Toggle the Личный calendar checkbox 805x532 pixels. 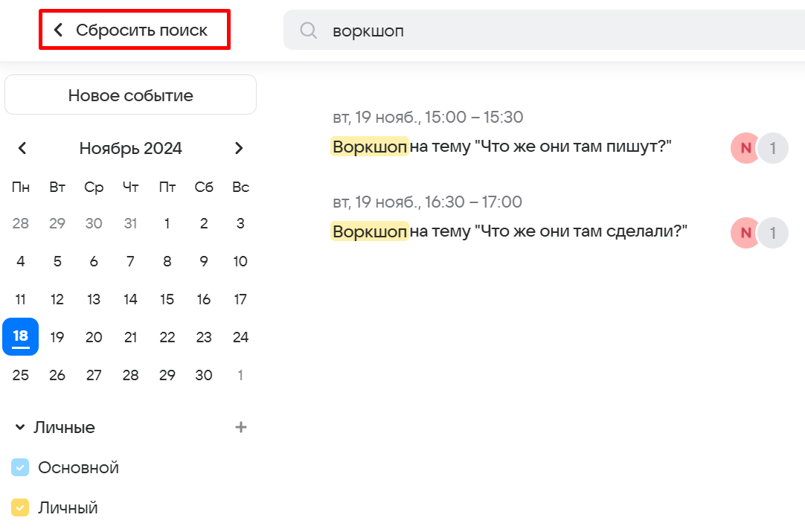point(20,508)
